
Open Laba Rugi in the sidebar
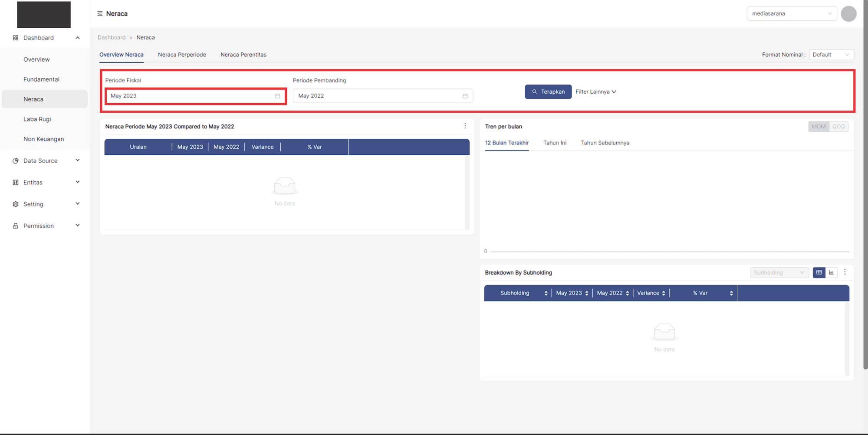tap(37, 119)
